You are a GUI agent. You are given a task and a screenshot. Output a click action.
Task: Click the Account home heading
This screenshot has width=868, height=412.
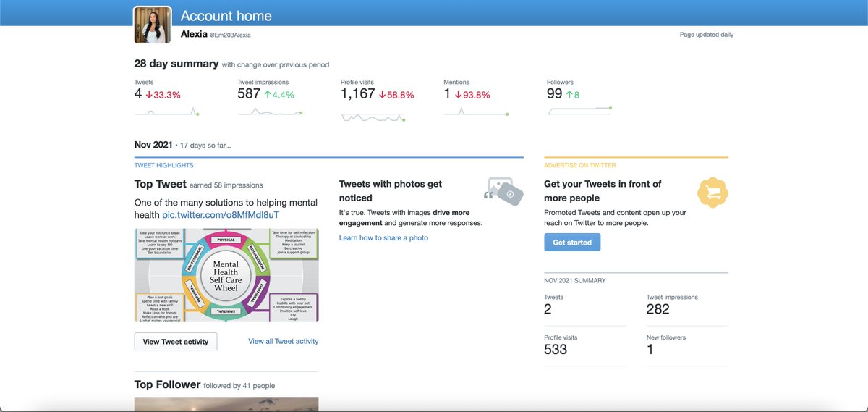coord(226,16)
